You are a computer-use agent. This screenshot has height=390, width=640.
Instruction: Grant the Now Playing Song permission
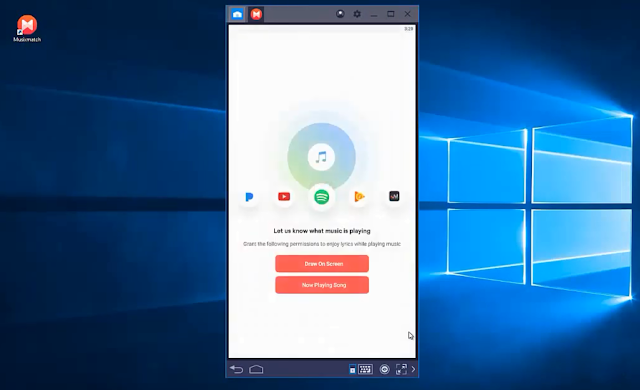[x=322, y=285]
